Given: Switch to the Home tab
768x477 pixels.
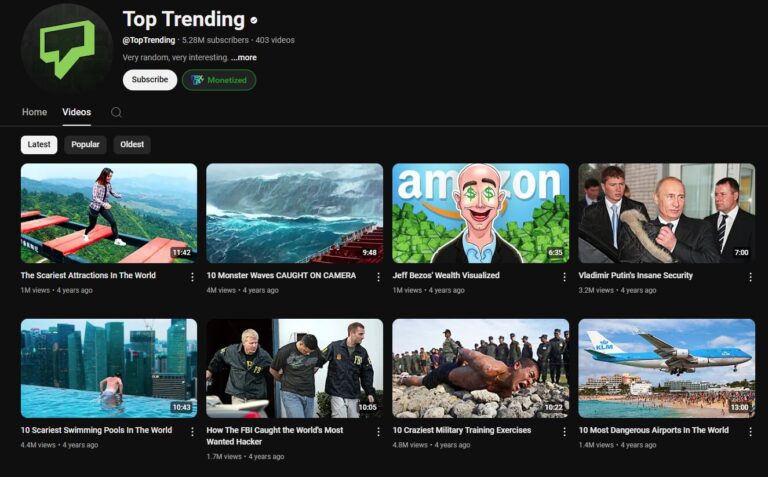Looking at the screenshot, I should tap(34, 112).
